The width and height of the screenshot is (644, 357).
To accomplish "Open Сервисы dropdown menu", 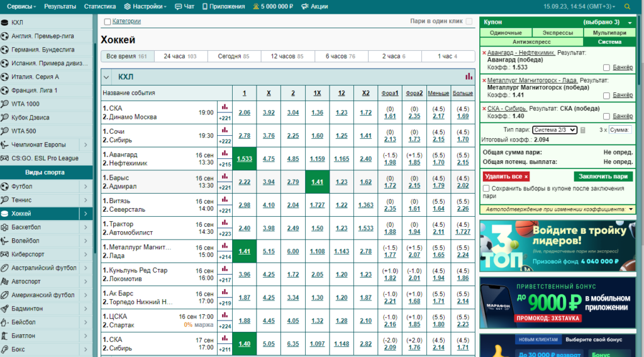I will point(21,6).
